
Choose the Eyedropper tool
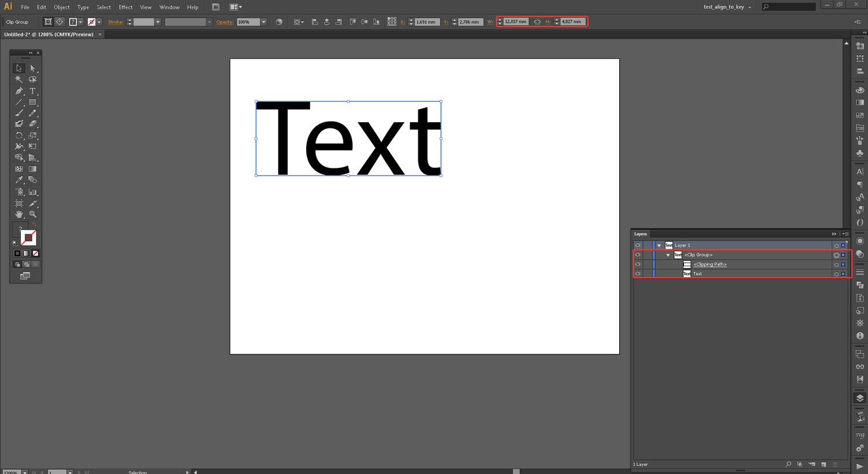click(x=19, y=180)
